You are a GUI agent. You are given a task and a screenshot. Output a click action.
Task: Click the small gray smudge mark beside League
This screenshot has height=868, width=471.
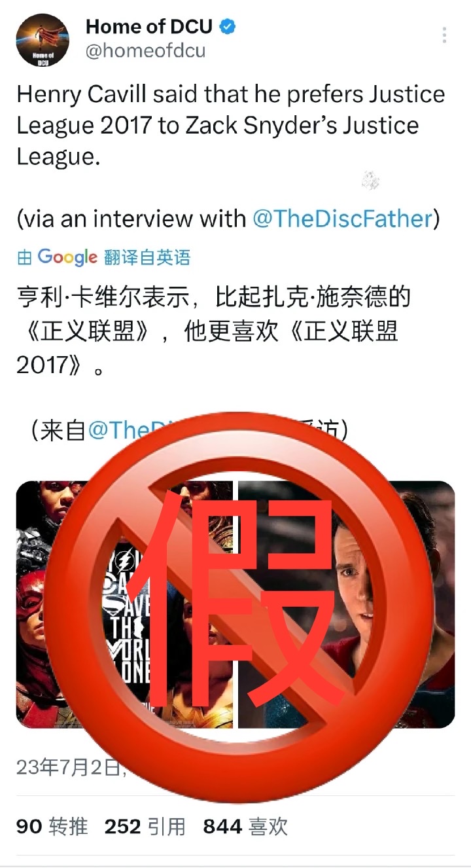[370, 179]
